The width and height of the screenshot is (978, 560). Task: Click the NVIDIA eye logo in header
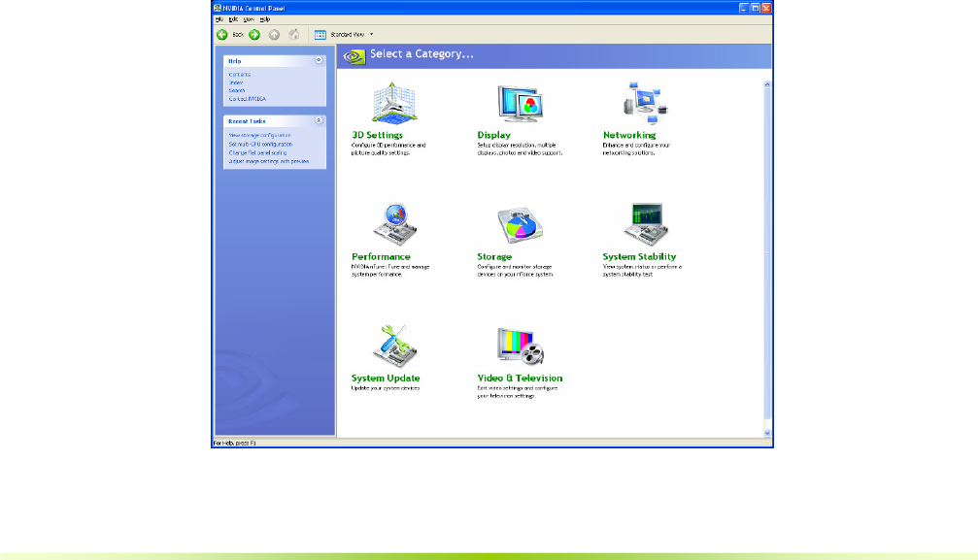coord(354,56)
